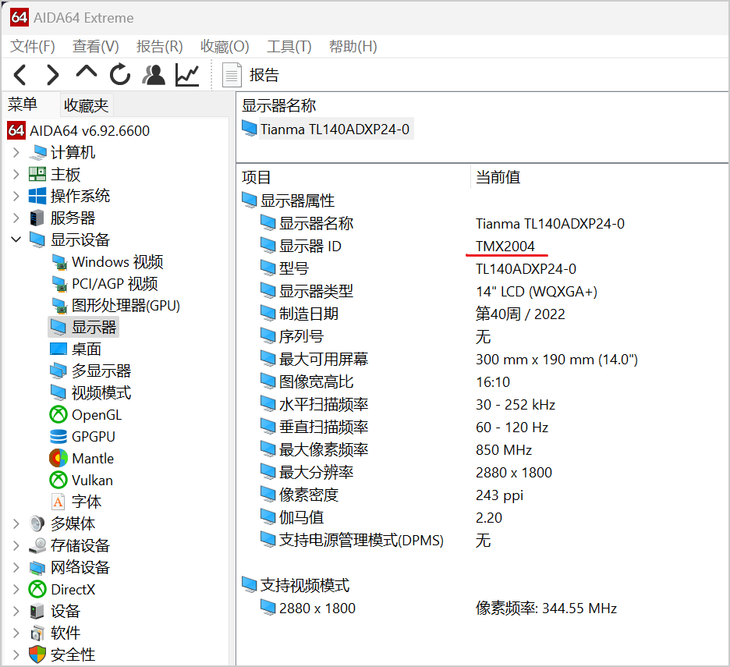730x667 pixels.
Task: Expand the 存储设备 tree node
Action: coord(16,546)
